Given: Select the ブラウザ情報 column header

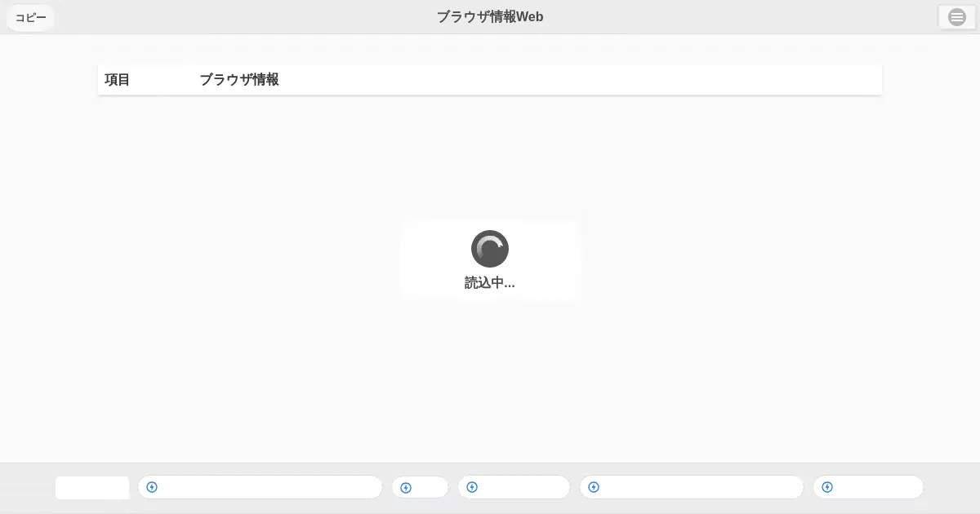Looking at the screenshot, I should coord(239,80).
